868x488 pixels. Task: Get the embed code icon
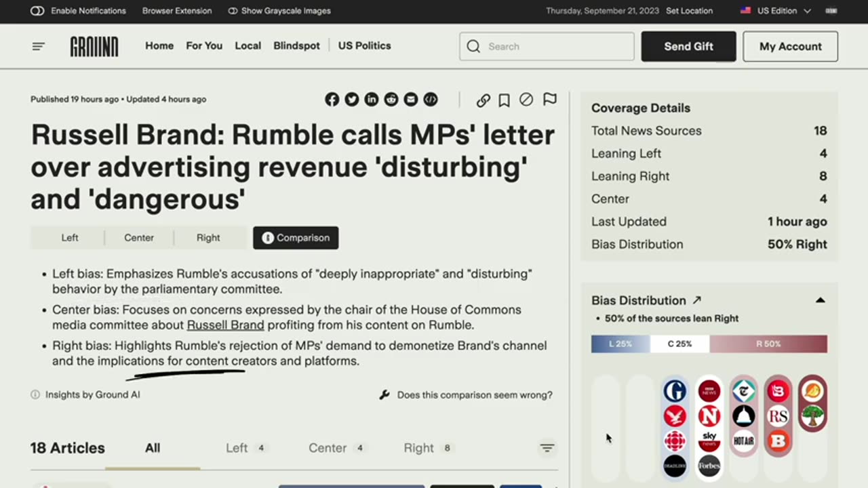click(x=431, y=100)
